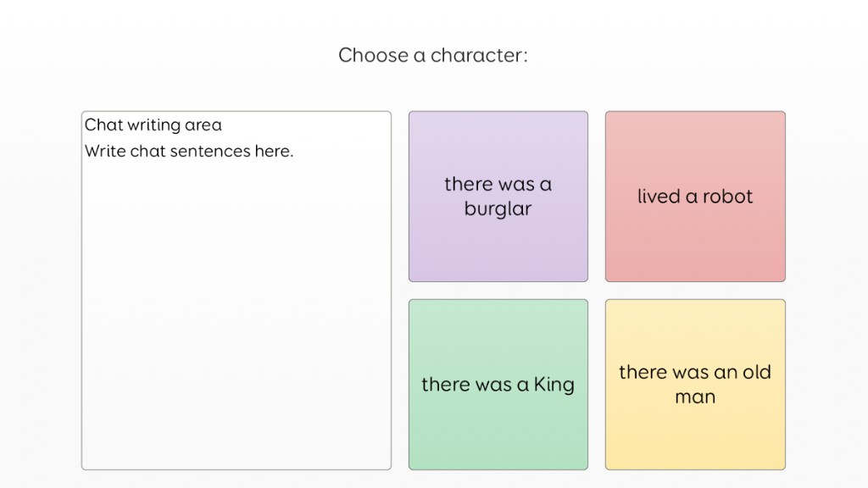Screen dimensions: 868x488
Task: Tap the purple burglar character tile
Action: pyautogui.click(x=498, y=246)
